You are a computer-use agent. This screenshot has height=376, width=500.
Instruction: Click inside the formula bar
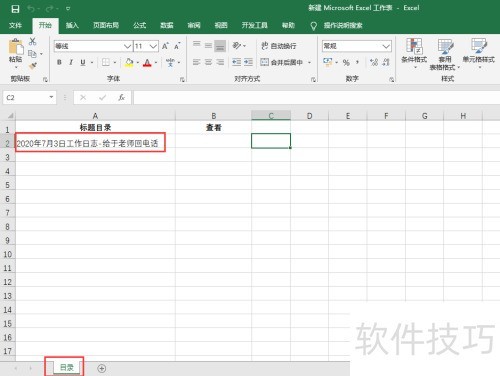(x=316, y=98)
